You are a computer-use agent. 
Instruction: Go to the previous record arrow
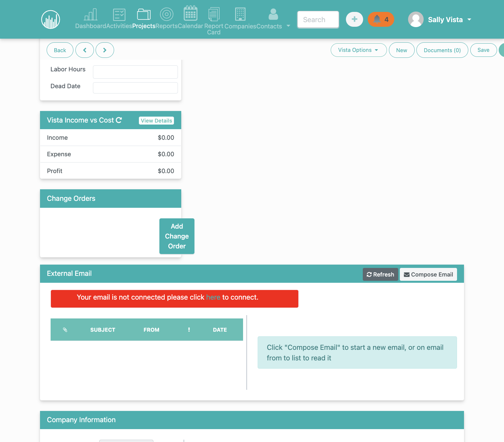coord(85,50)
